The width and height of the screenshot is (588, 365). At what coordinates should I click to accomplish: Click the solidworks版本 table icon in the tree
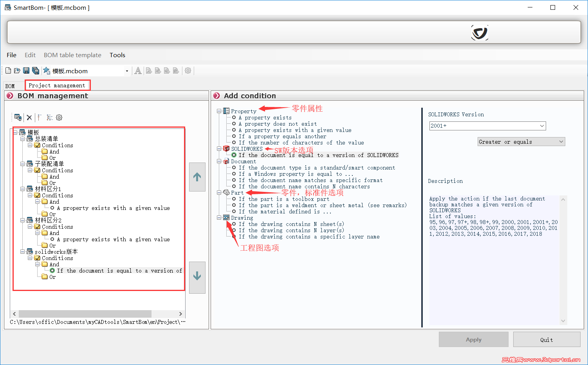pos(30,251)
